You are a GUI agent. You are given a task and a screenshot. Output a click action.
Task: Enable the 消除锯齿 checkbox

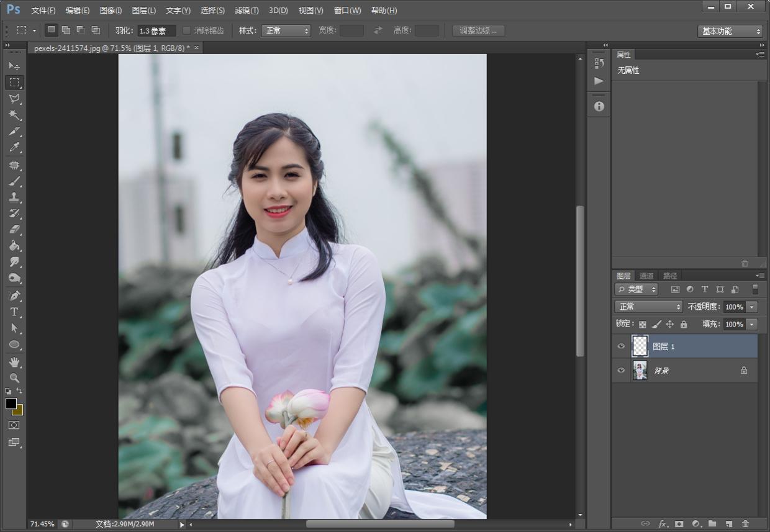pyautogui.click(x=186, y=30)
